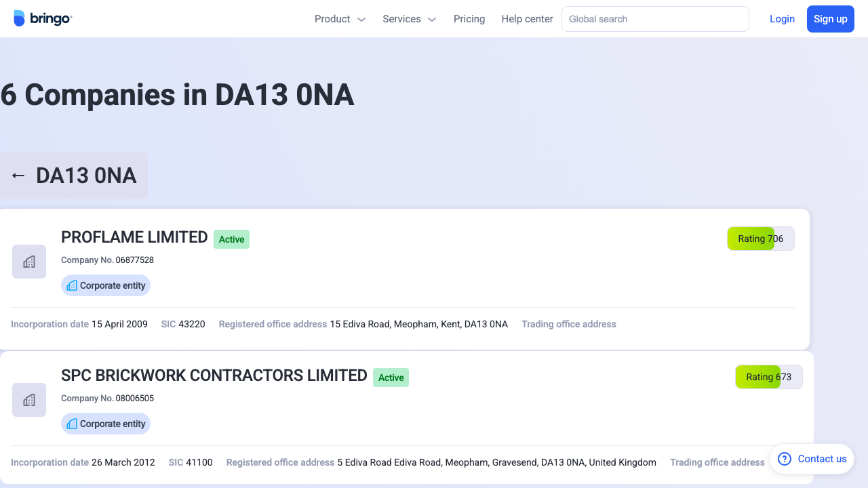The width and height of the screenshot is (868, 488).
Task: Click the chevron next to Services
Action: (432, 20)
